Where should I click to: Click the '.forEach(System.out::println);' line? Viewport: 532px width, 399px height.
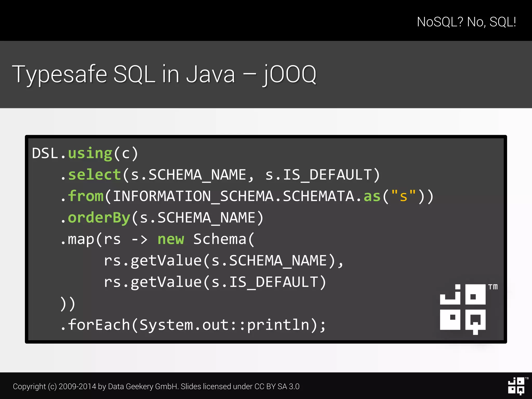tap(193, 325)
